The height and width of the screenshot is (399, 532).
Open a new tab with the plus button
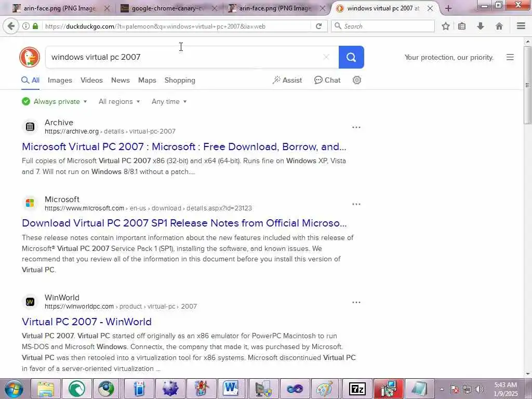(x=448, y=8)
